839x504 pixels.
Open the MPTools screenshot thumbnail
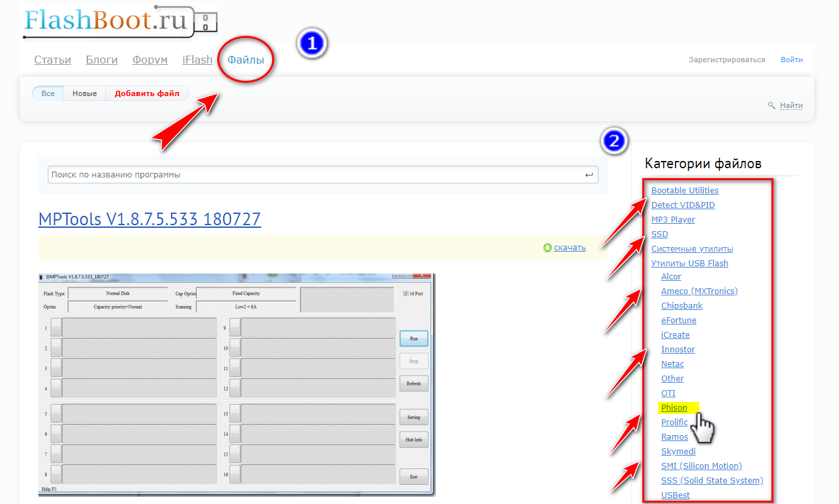[x=237, y=385]
